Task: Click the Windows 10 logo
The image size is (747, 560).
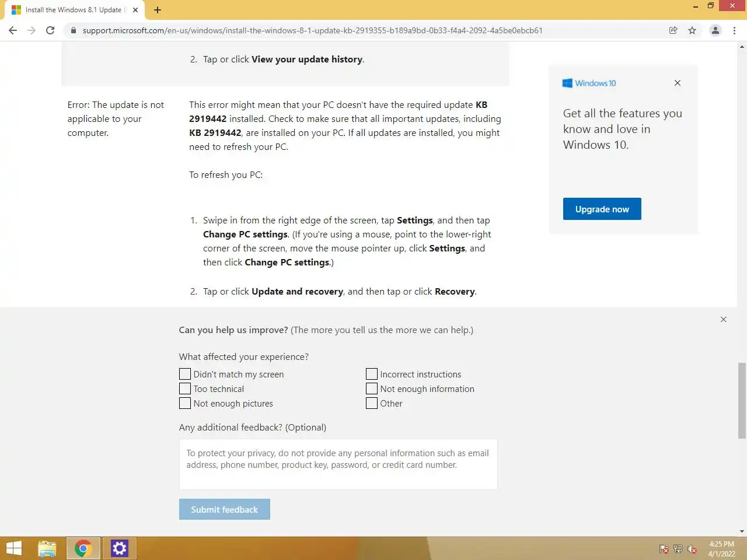Action: 589,83
